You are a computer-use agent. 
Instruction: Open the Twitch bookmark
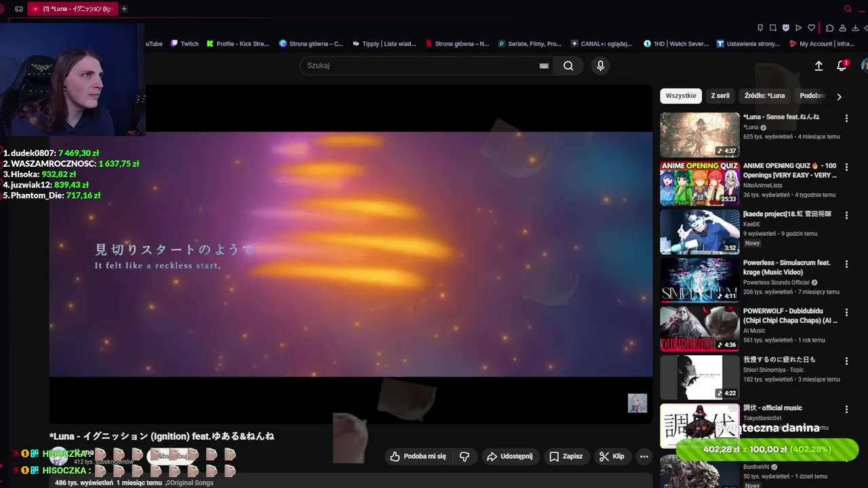tap(184, 43)
